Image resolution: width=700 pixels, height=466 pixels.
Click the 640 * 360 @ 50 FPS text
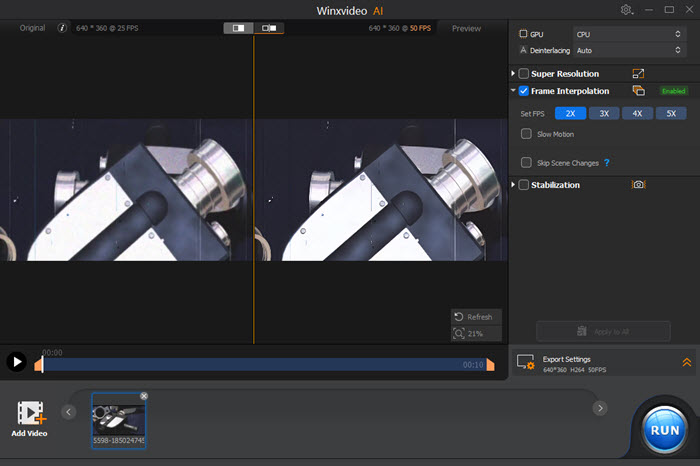tap(400, 28)
